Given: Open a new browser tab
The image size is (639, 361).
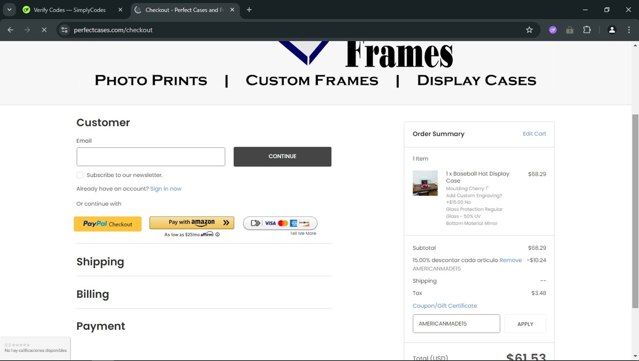Looking at the screenshot, I should pyautogui.click(x=249, y=10).
